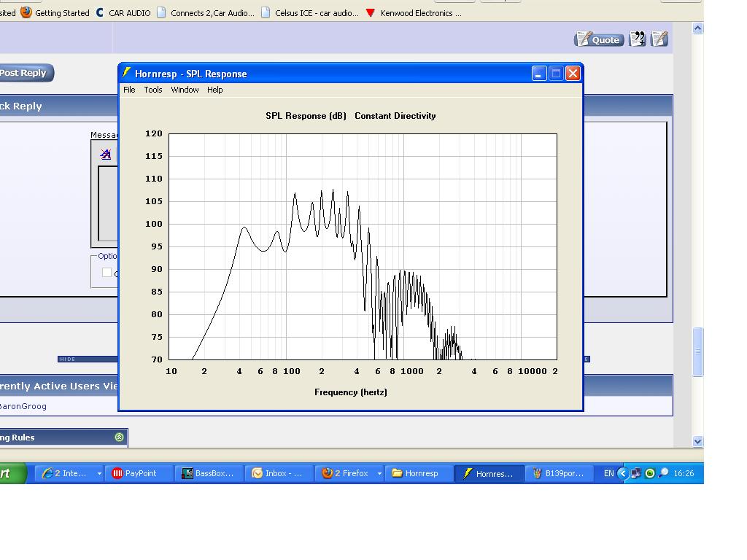Image resolution: width=747 pixels, height=560 pixels.
Task: Click the Frequency (hertz) axis label
Action: (x=351, y=392)
